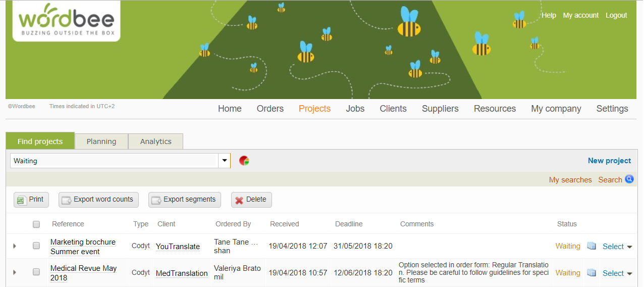Click the Wordbee logo
Screen dimensions: 644x287
pos(67,21)
